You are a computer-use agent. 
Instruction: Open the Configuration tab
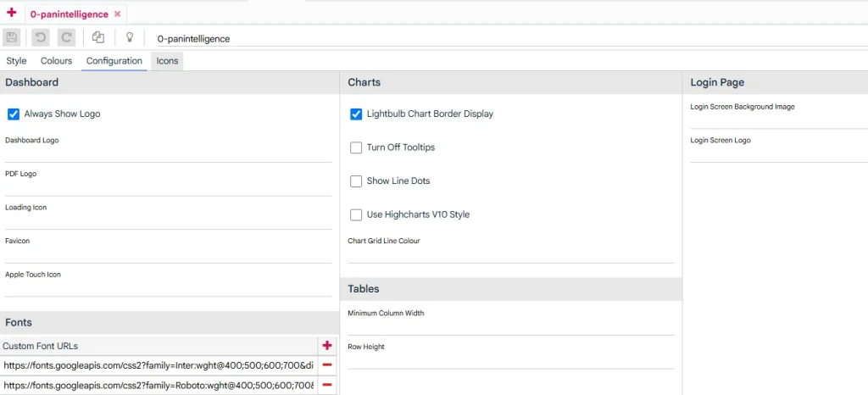pyautogui.click(x=114, y=61)
